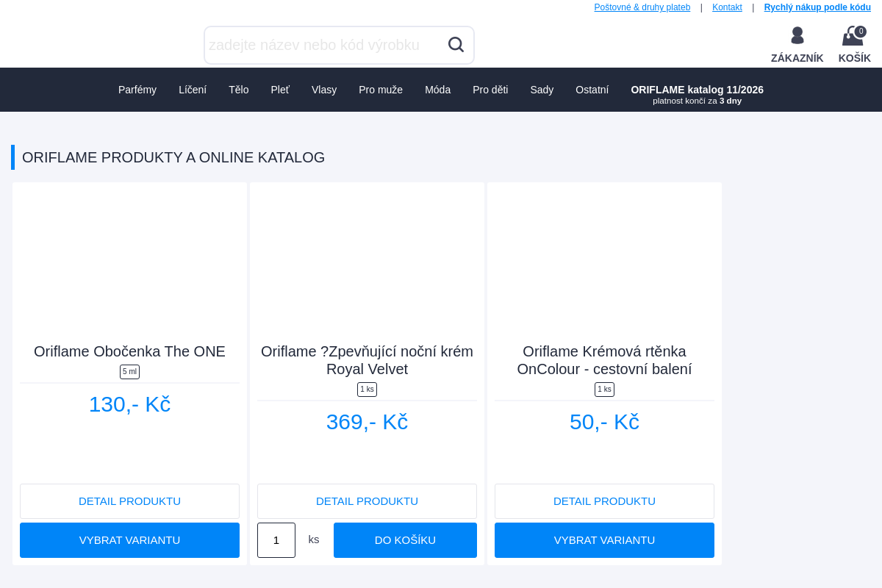882x588 pixels.
Task: Click the search magnifier icon
Action: tap(456, 45)
